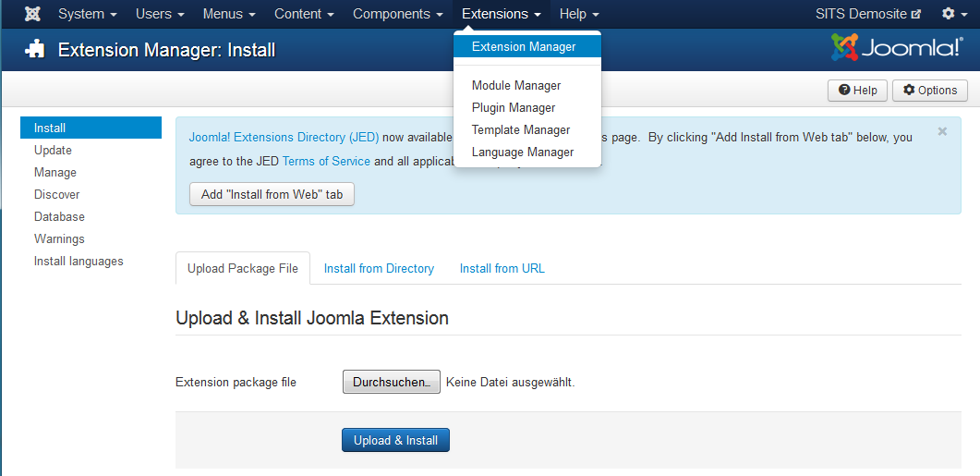Switch to Install from URL tab
The width and height of the screenshot is (980, 476).
[x=502, y=268]
